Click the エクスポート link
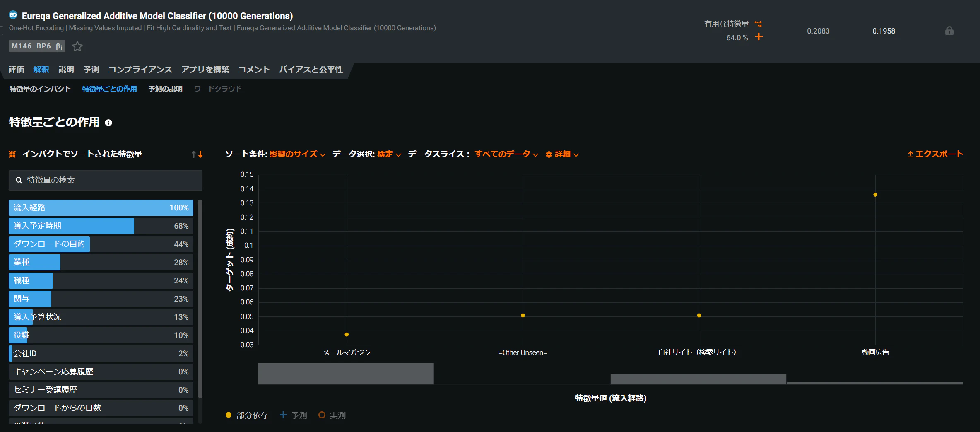This screenshot has width=980, height=432. [x=935, y=154]
